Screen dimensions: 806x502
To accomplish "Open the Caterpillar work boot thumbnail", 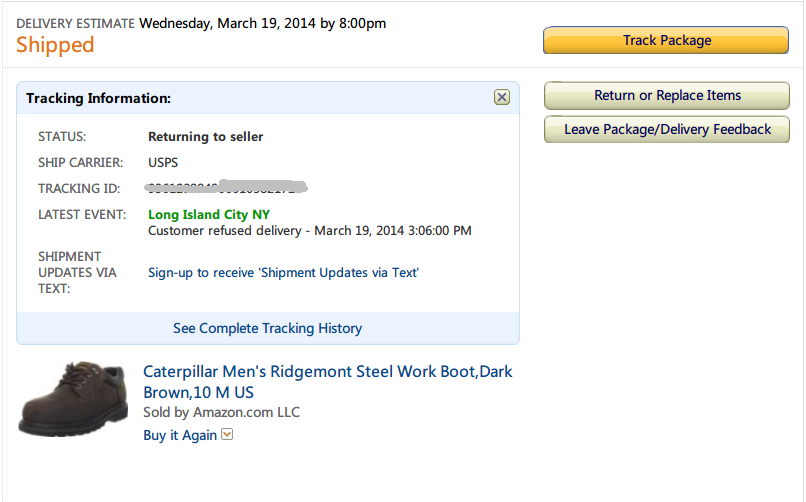I will (x=73, y=399).
